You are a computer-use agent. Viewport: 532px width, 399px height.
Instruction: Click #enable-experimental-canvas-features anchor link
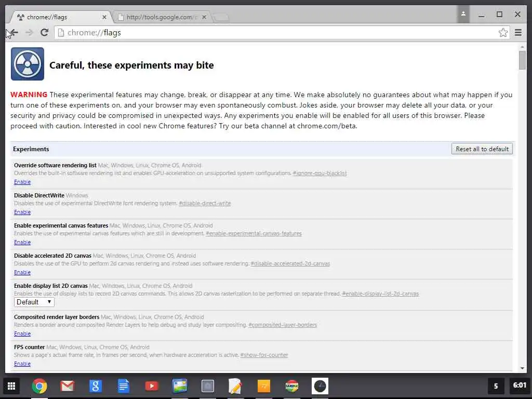[254, 234]
